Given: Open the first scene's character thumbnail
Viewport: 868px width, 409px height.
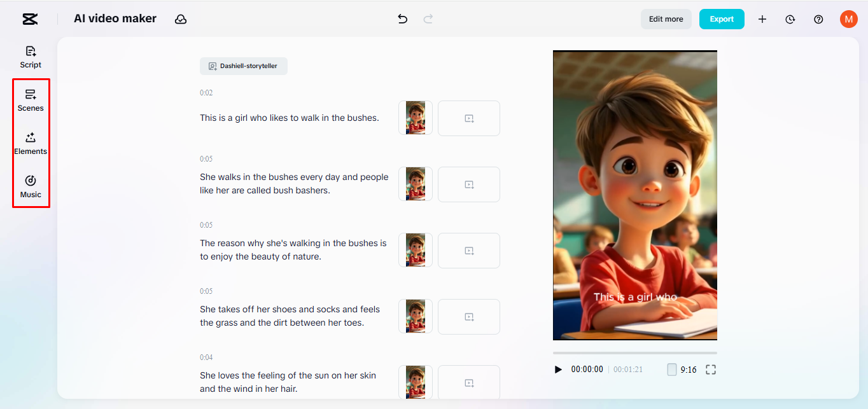Looking at the screenshot, I should click(415, 118).
